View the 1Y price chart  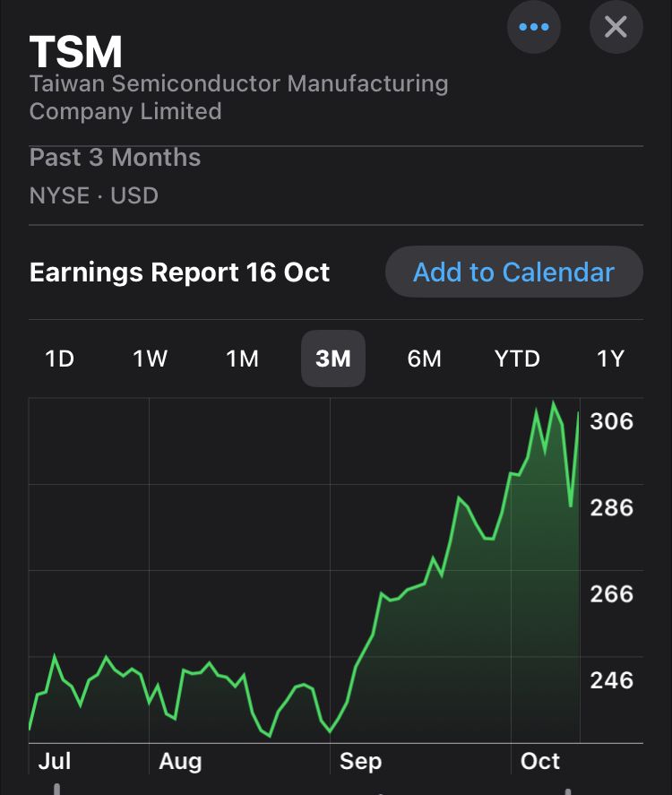coord(610,359)
